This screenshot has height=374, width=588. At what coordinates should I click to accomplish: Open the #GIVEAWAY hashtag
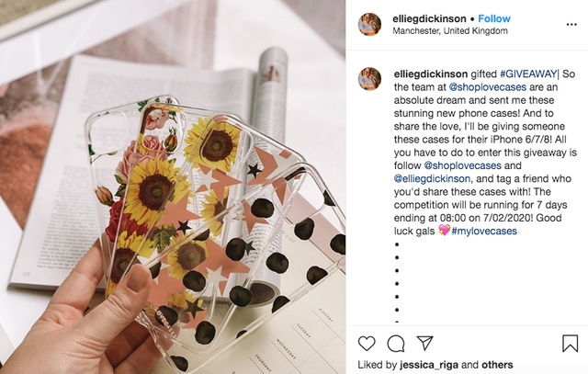tap(528, 74)
